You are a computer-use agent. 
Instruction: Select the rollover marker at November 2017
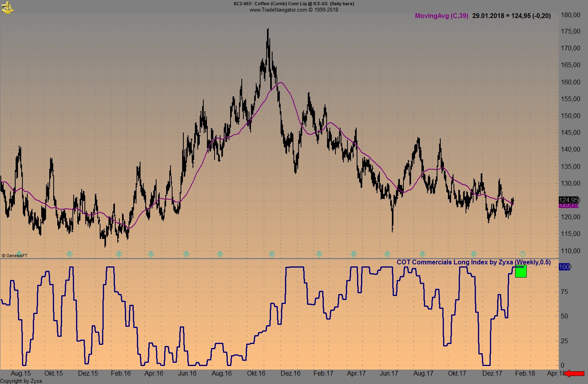coord(474,254)
